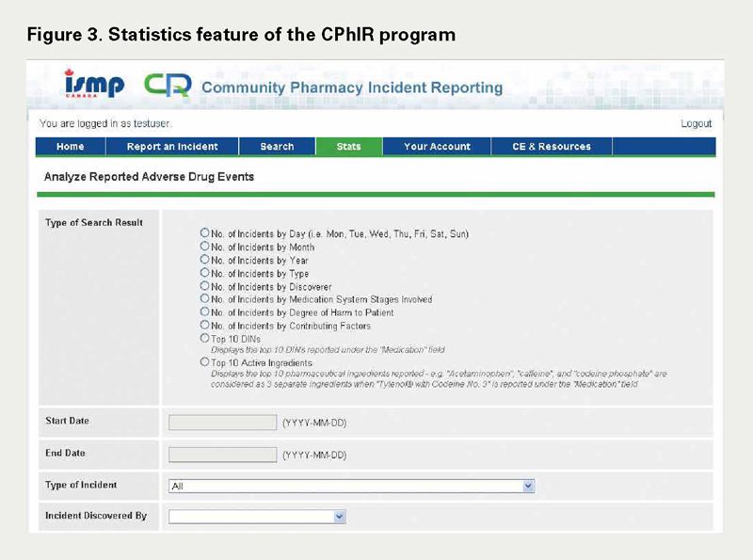
Task: Pick No. of Incidents by Discoverer radio
Action: click(x=205, y=286)
